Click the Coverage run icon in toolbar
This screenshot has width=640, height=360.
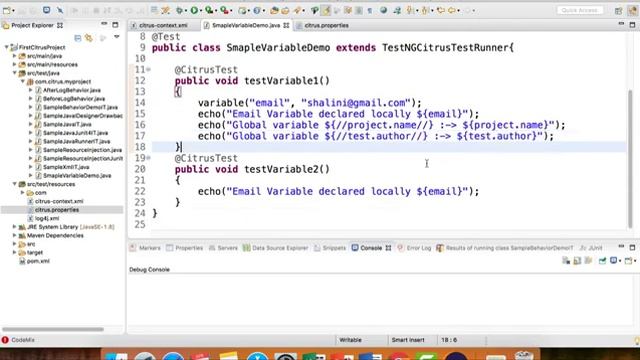coord(209,10)
